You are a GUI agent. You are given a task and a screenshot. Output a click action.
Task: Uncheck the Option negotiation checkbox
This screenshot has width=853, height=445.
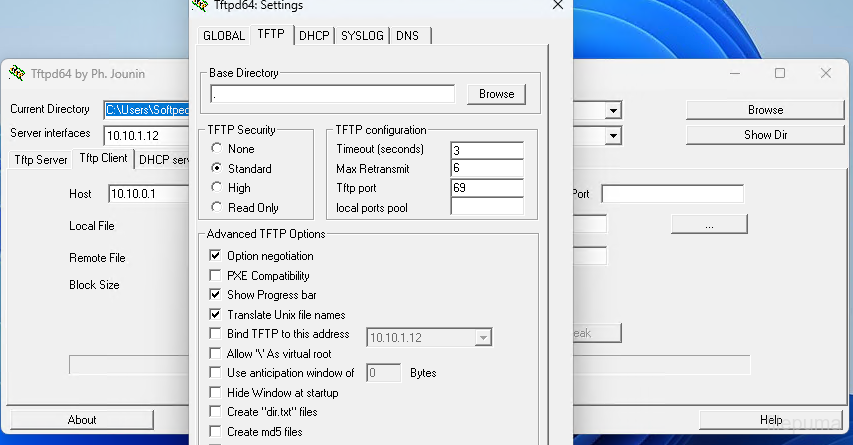coord(215,256)
